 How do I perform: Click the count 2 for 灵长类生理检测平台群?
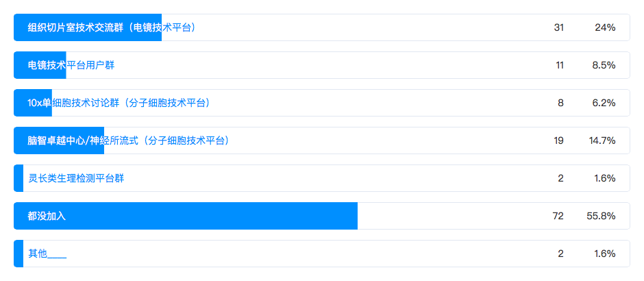coord(560,178)
